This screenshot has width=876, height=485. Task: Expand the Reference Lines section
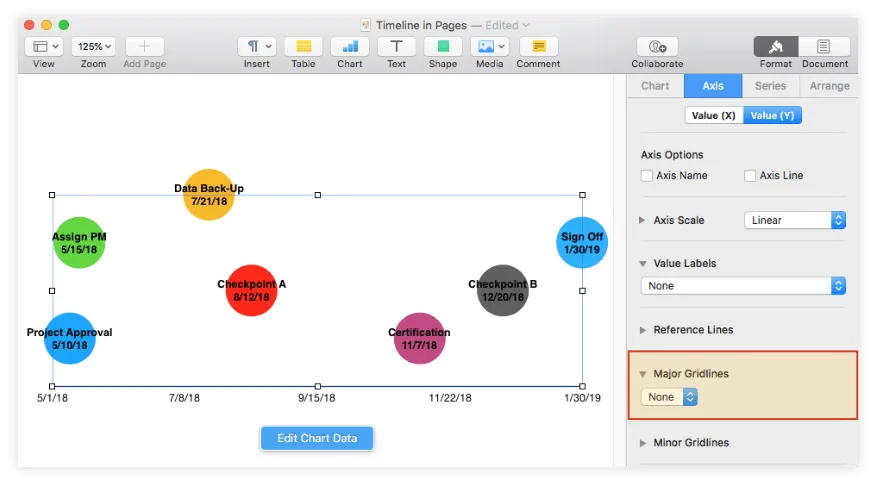(x=643, y=330)
